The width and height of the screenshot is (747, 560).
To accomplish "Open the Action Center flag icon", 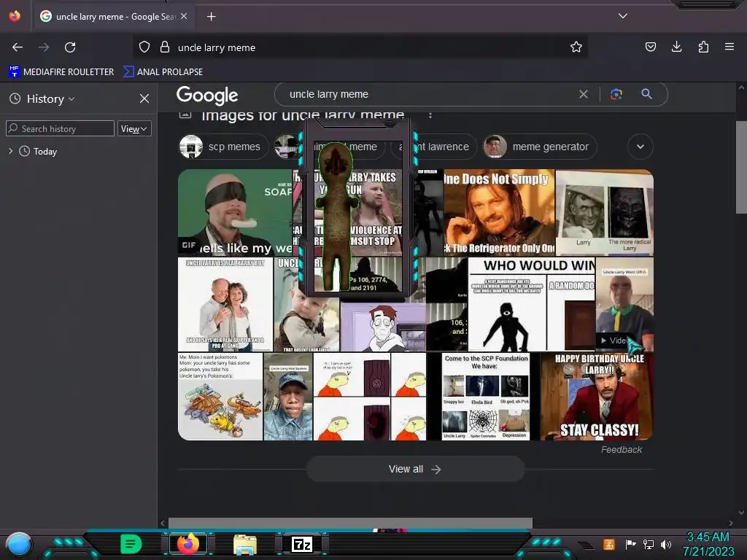I will click(x=630, y=544).
